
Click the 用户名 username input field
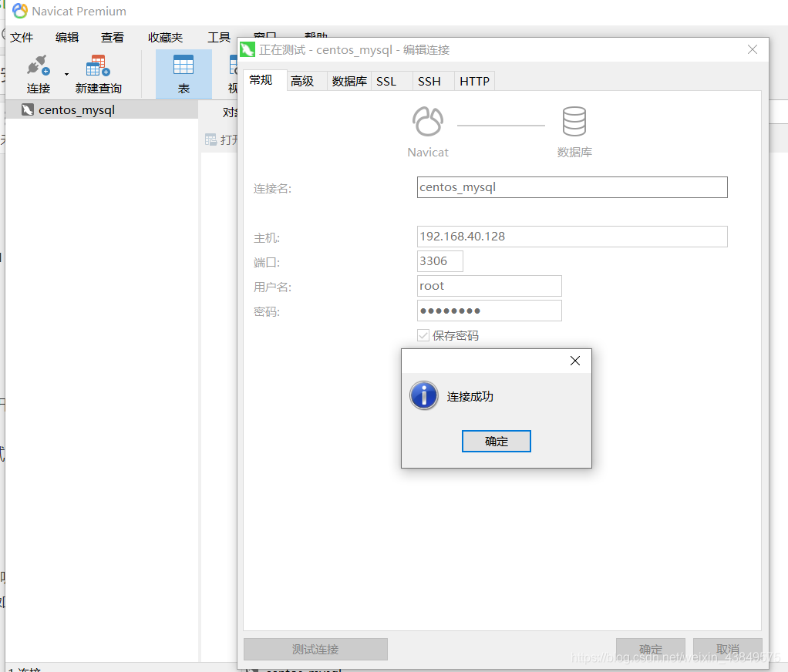(489, 286)
